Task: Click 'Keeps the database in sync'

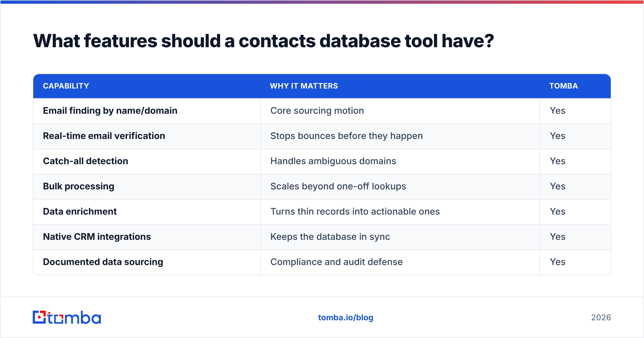Action: (x=330, y=237)
